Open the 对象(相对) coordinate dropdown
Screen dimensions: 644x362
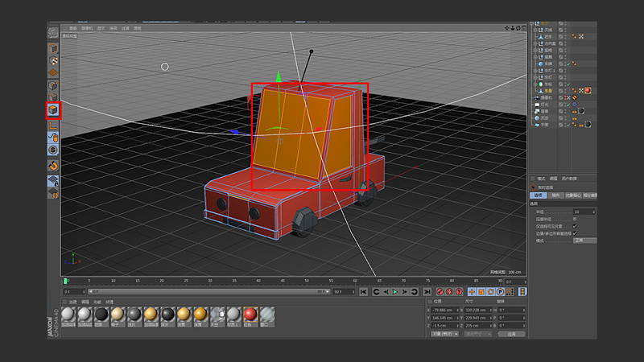[445, 334]
